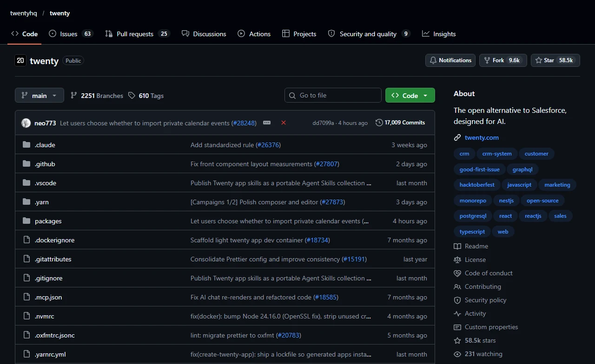Screen dimensions: 595x364
Task: Click the red failed-checks X icon
Action: pyautogui.click(x=284, y=123)
